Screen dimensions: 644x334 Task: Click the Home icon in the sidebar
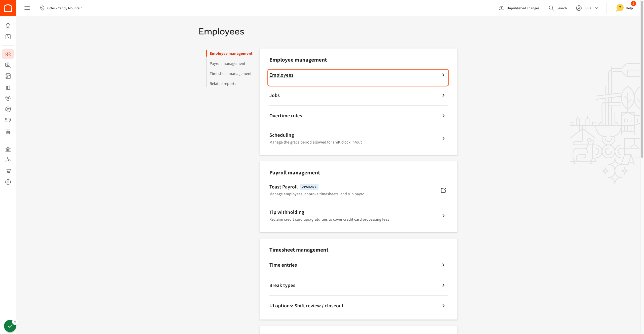click(8, 26)
